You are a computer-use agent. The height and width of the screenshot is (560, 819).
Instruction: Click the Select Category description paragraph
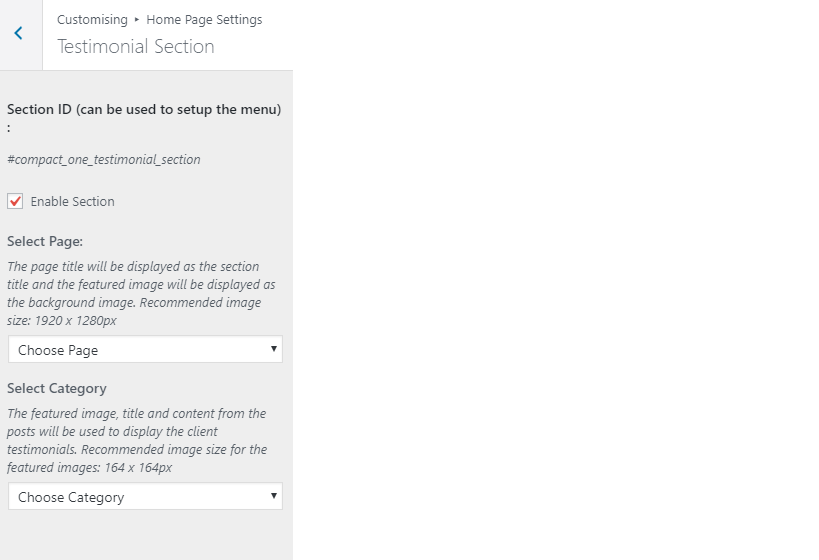coord(137,440)
